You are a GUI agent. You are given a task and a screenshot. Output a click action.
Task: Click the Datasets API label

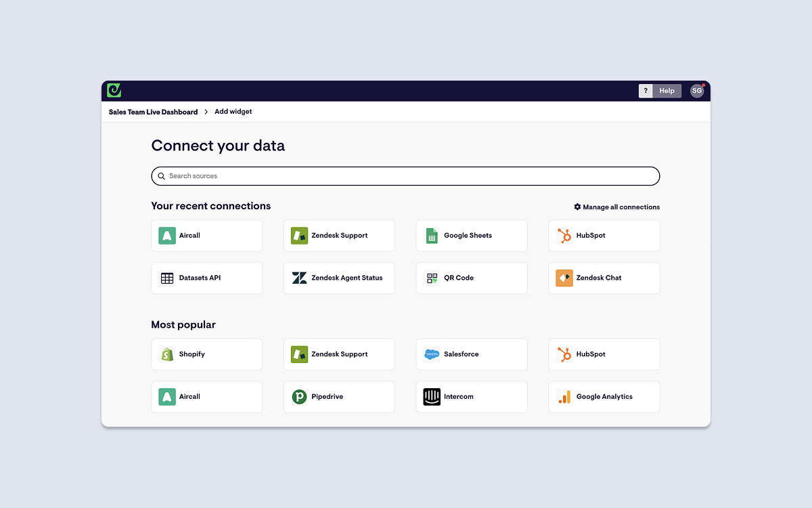(200, 278)
